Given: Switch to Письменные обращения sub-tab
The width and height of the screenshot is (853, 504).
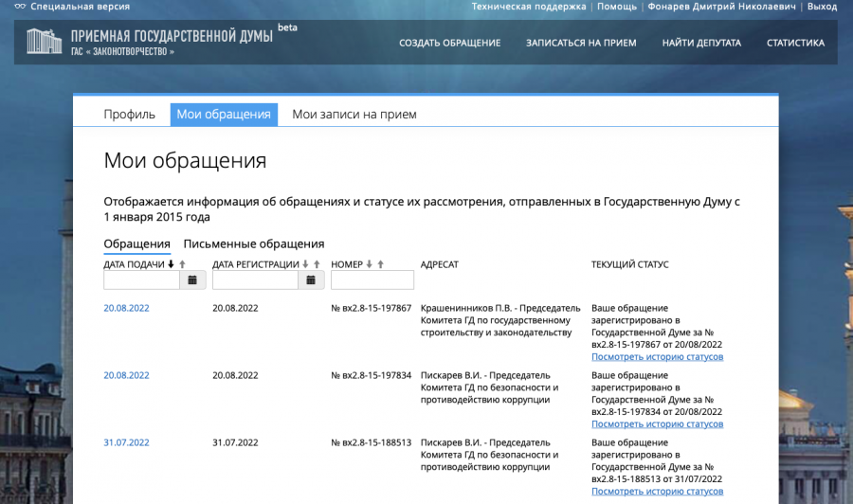Looking at the screenshot, I should coord(253,244).
